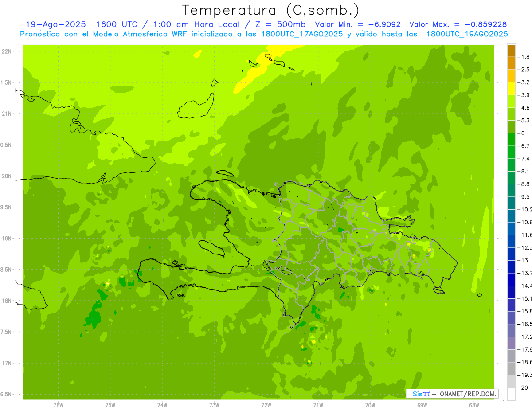Pick the orange swatch between -1.8 and -2.5
532x411 pixels.
pos(512,63)
